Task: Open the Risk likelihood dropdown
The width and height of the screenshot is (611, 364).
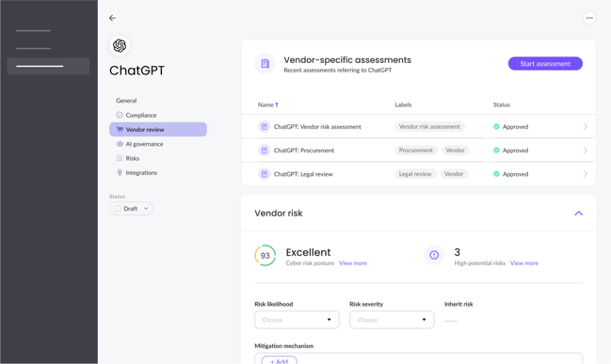Action: pyautogui.click(x=297, y=320)
